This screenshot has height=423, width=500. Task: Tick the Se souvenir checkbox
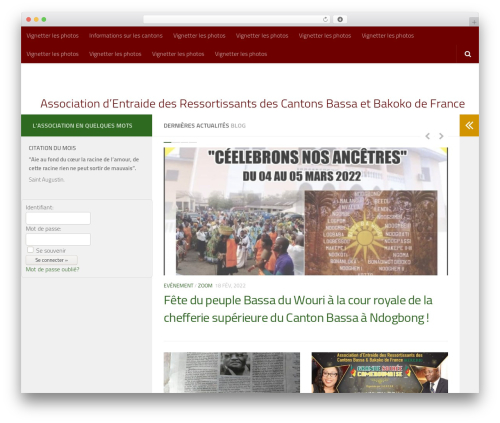pyautogui.click(x=30, y=250)
